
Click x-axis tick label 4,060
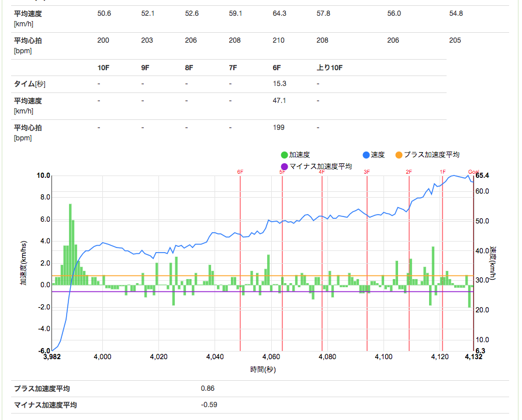click(271, 357)
